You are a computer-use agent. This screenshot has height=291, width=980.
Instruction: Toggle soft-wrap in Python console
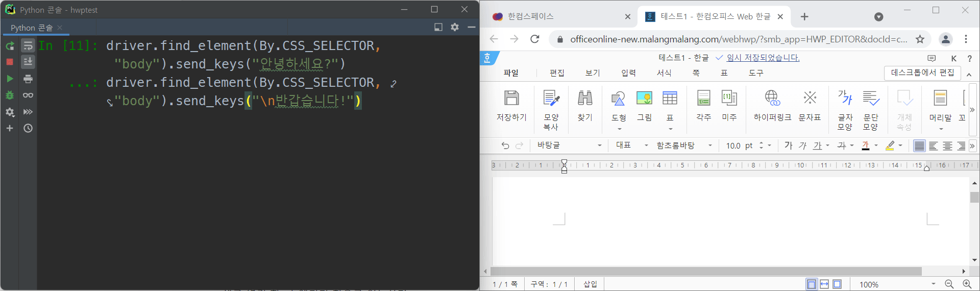pos(28,46)
